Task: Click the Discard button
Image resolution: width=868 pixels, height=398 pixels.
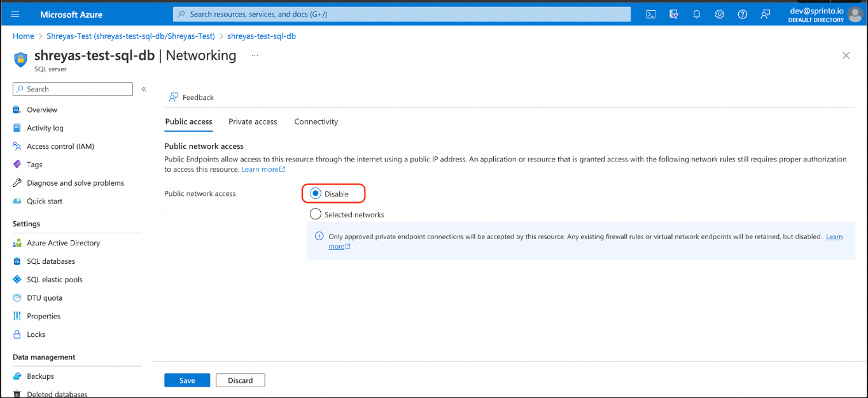Action: click(x=241, y=380)
